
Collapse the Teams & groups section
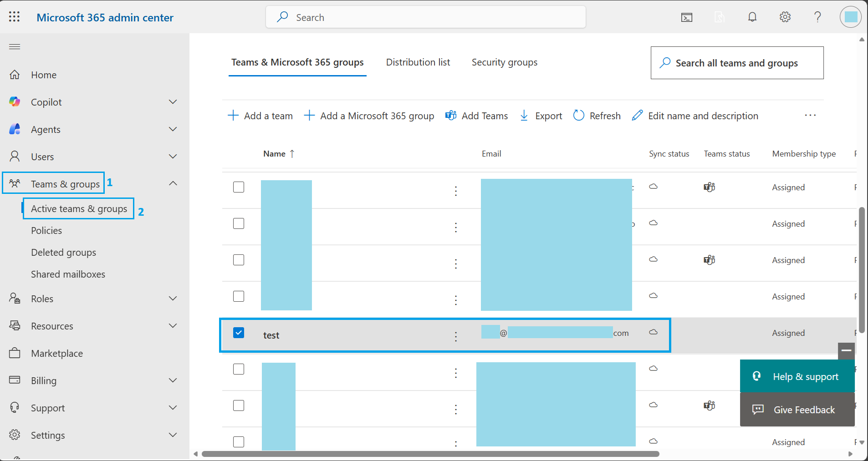tap(173, 183)
